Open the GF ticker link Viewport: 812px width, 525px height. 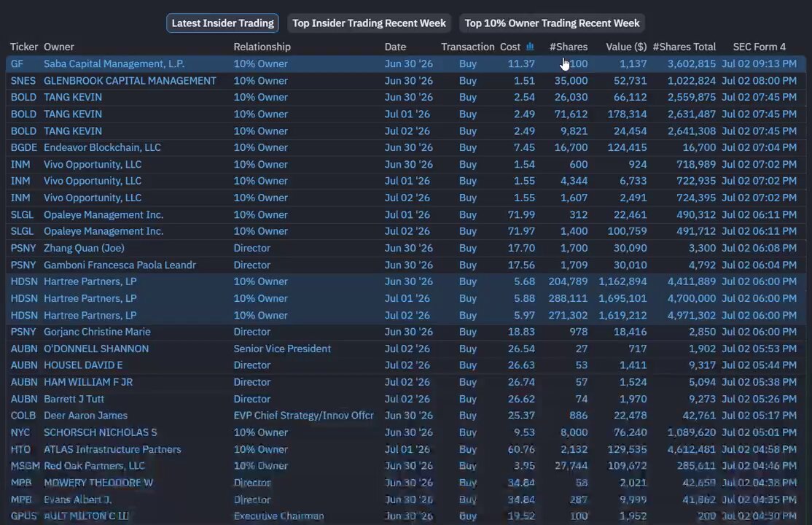(17, 63)
